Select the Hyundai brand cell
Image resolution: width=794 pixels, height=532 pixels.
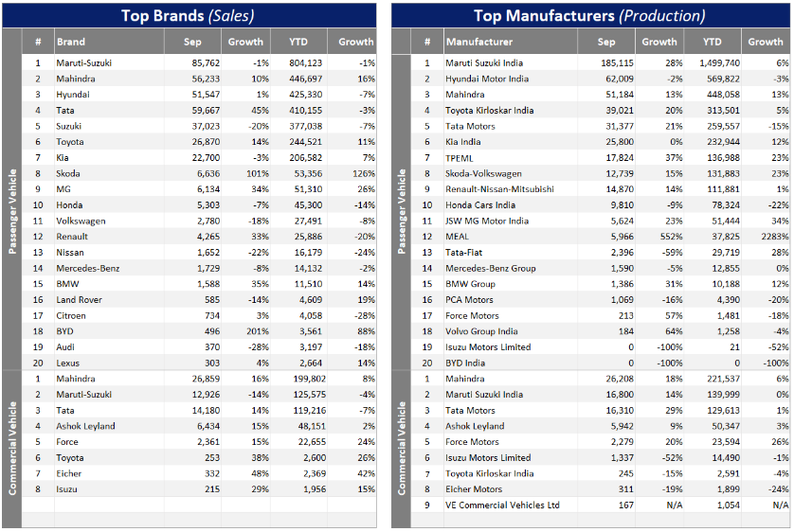[74, 95]
